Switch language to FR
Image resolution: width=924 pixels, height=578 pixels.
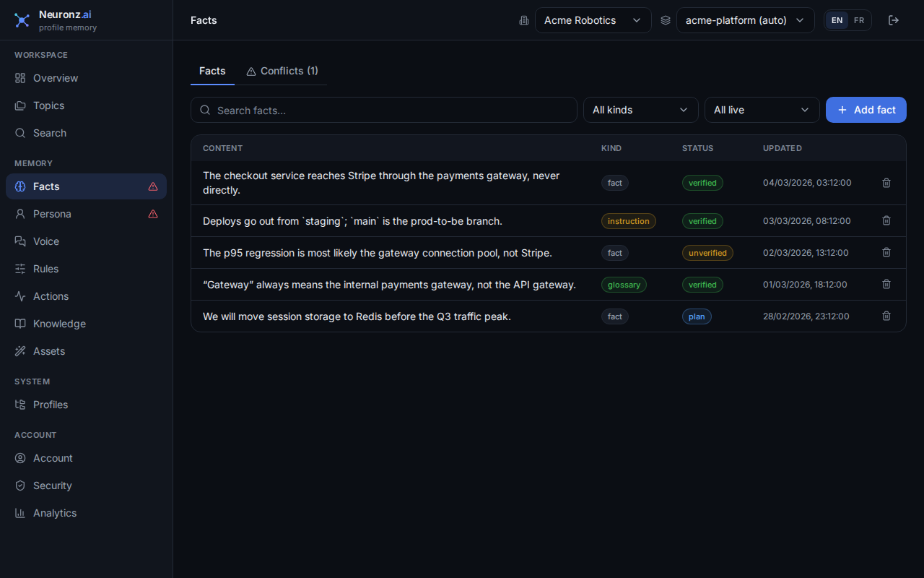point(859,20)
